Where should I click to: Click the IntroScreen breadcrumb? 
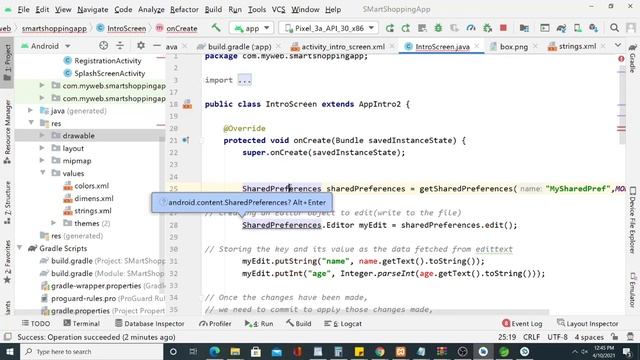pos(121,28)
